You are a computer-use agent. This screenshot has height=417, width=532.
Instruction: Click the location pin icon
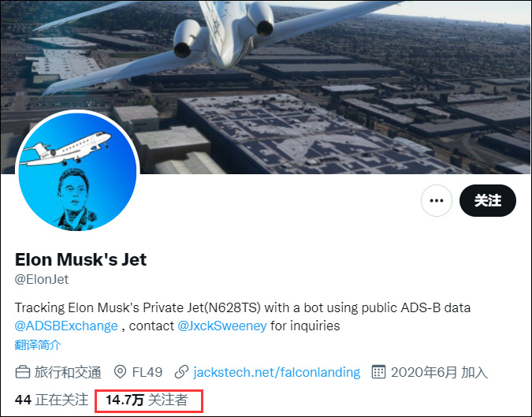pyautogui.click(x=121, y=372)
